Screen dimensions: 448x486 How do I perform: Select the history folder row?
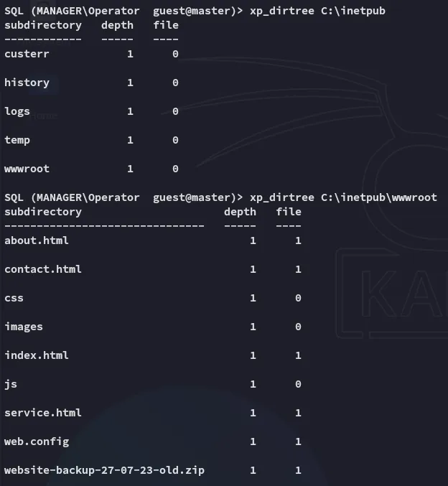[x=27, y=83]
